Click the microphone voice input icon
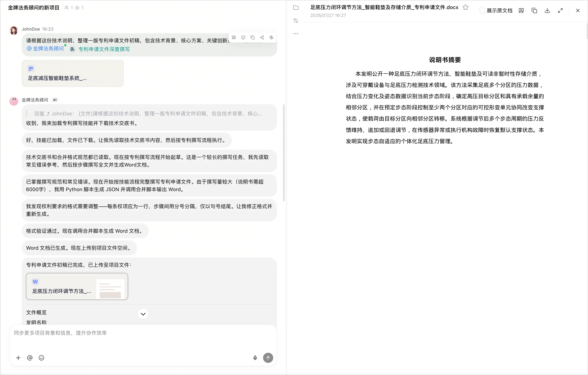The width and height of the screenshot is (588, 375). coord(255,358)
